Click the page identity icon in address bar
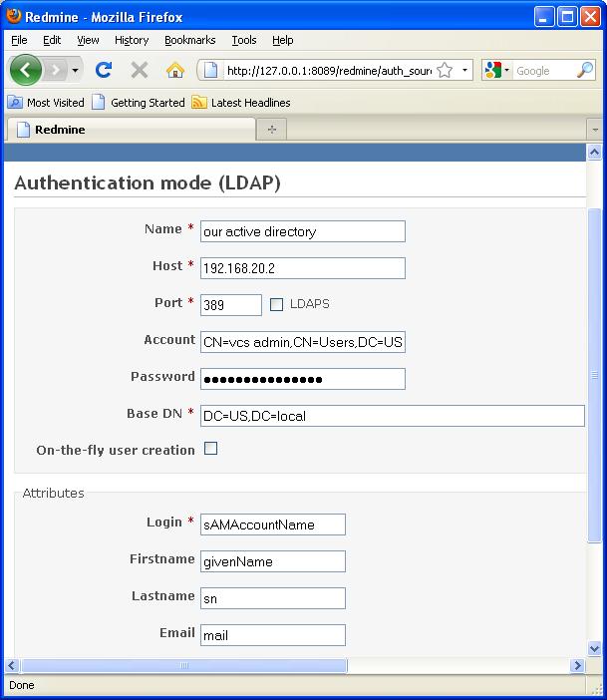 [x=210, y=70]
